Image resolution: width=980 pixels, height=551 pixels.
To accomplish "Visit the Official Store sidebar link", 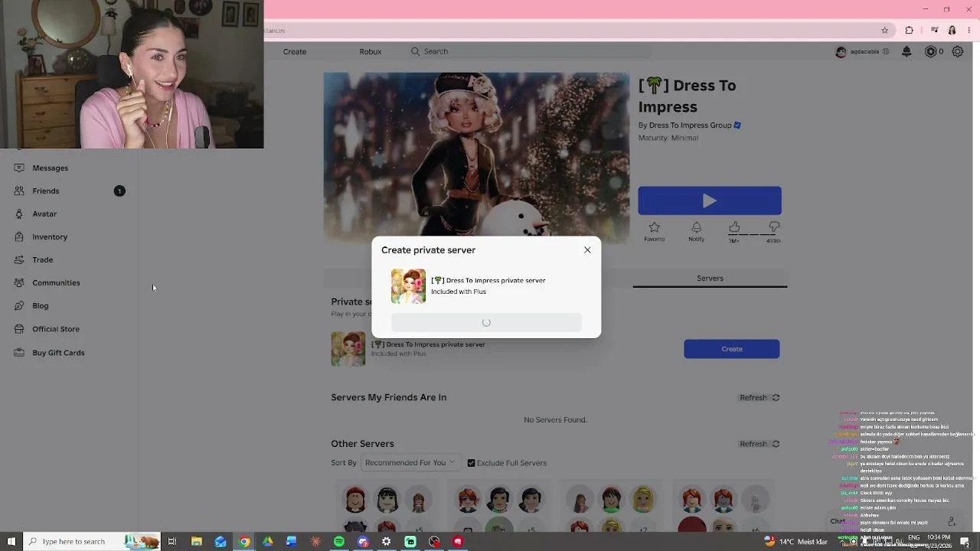I will (56, 329).
